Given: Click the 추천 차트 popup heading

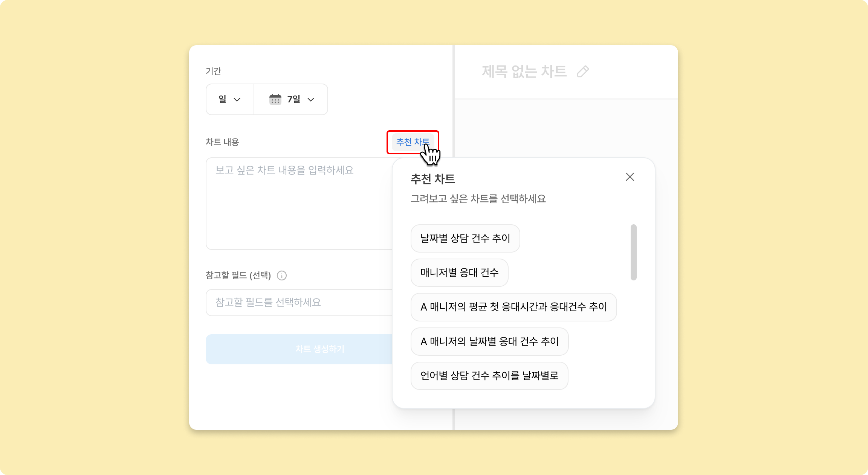Looking at the screenshot, I should pos(432,179).
